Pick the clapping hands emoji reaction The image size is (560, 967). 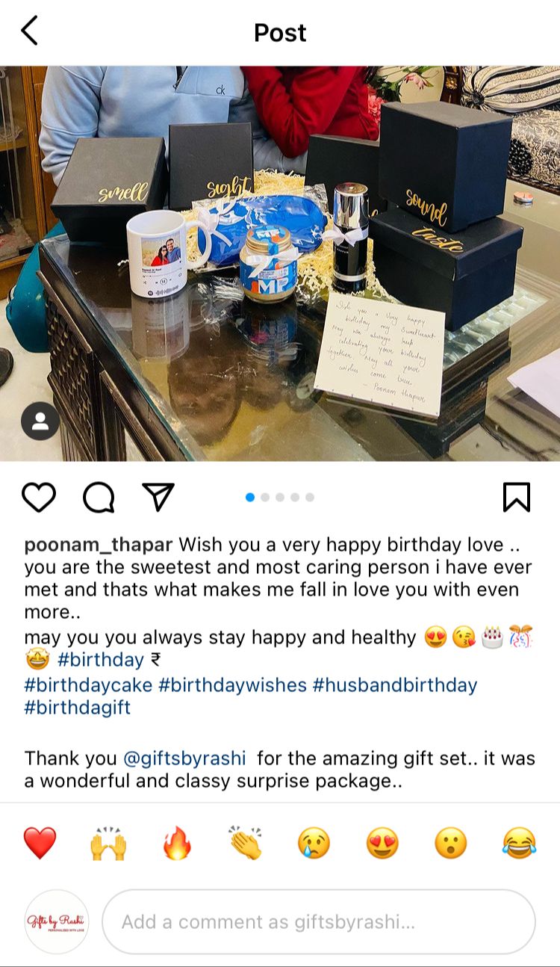246,844
